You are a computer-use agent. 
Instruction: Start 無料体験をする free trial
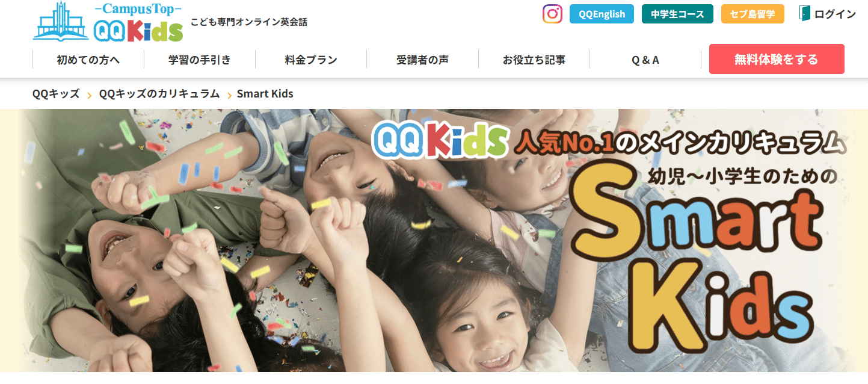coord(777,59)
